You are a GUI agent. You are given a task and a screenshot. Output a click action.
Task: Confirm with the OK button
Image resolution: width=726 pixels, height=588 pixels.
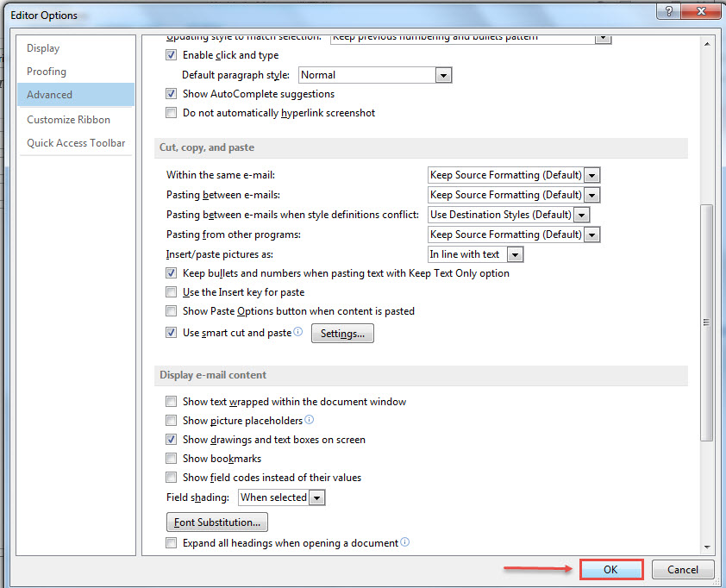tap(610, 570)
